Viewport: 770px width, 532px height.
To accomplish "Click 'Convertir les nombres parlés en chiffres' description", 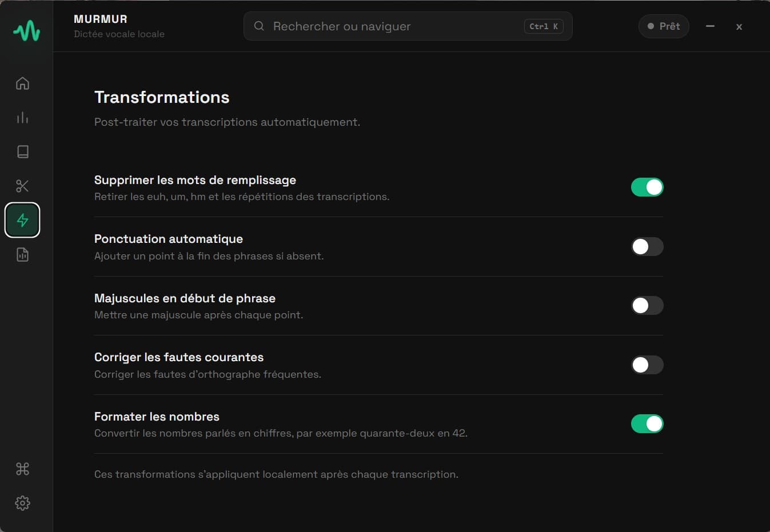I will click(x=281, y=433).
